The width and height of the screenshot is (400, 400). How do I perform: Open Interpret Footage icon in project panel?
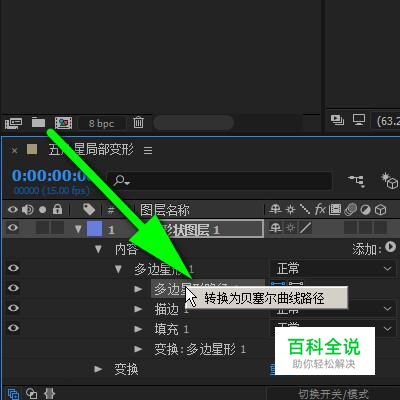13,123
